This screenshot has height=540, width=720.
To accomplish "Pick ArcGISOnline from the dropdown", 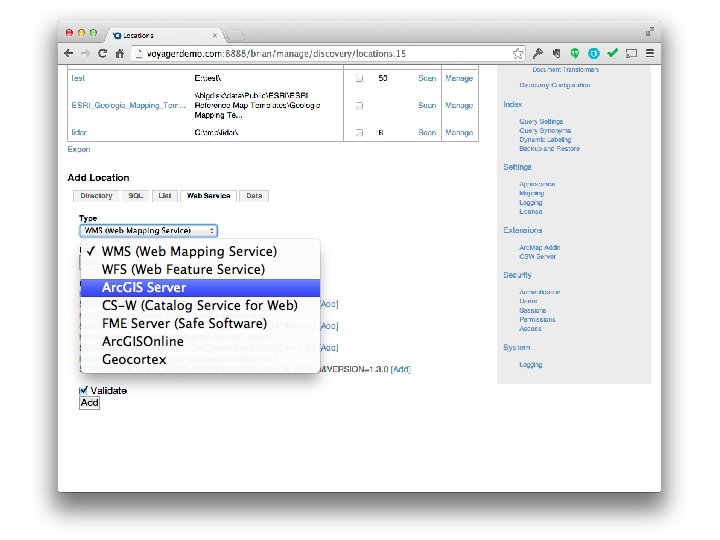I will [x=200, y=341].
